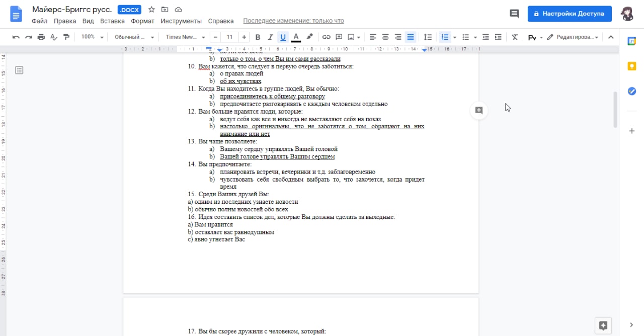
Task: Print the document using printer icon
Action: pos(41,37)
